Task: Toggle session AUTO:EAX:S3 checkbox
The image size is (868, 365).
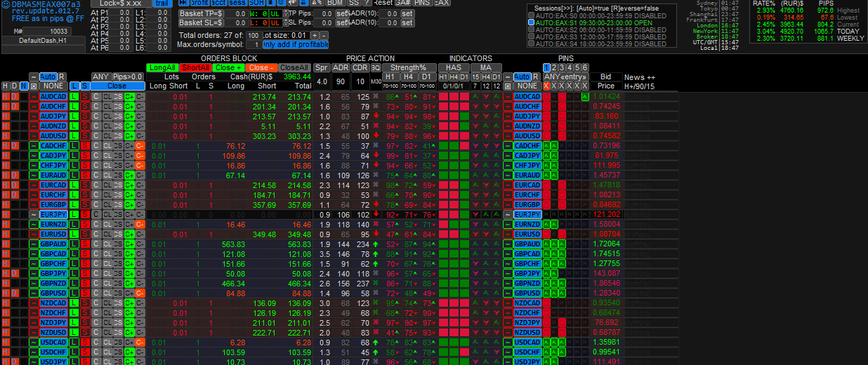Action: 531,36
